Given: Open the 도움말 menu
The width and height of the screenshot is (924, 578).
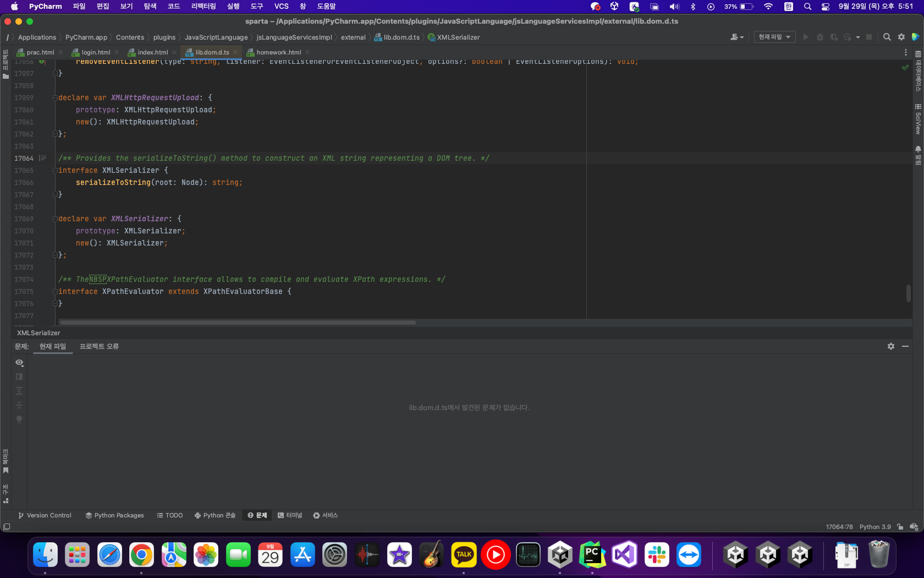Looking at the screenshot, I should [x=326, y=6].
